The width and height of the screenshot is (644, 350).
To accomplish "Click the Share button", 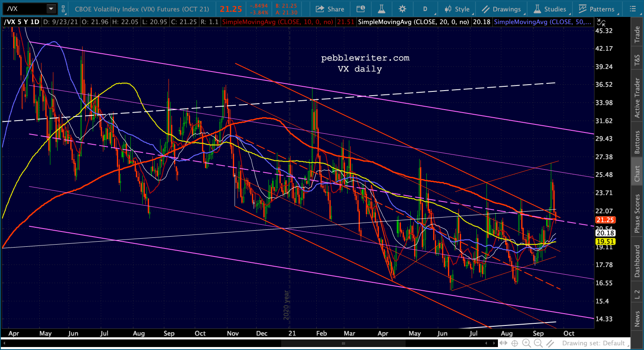I will coord(330,9).
